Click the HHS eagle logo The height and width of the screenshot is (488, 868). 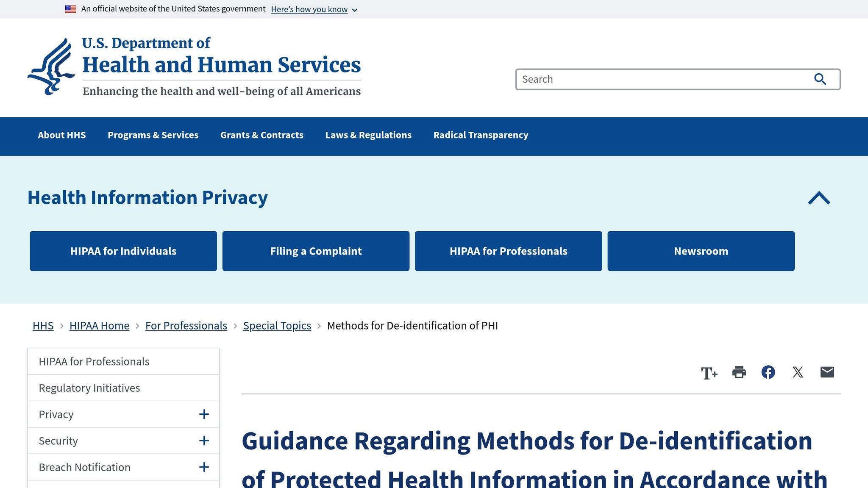pyautogui.click(x=52, y=67)
